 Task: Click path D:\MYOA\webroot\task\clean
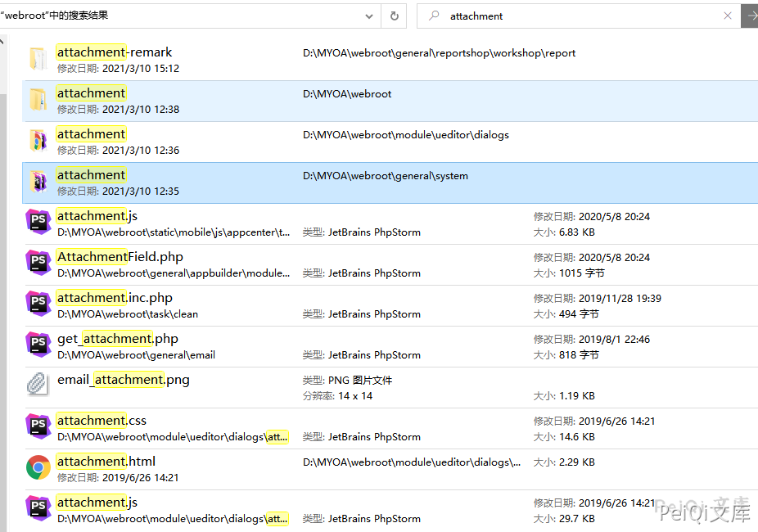[x=128, y=314]
